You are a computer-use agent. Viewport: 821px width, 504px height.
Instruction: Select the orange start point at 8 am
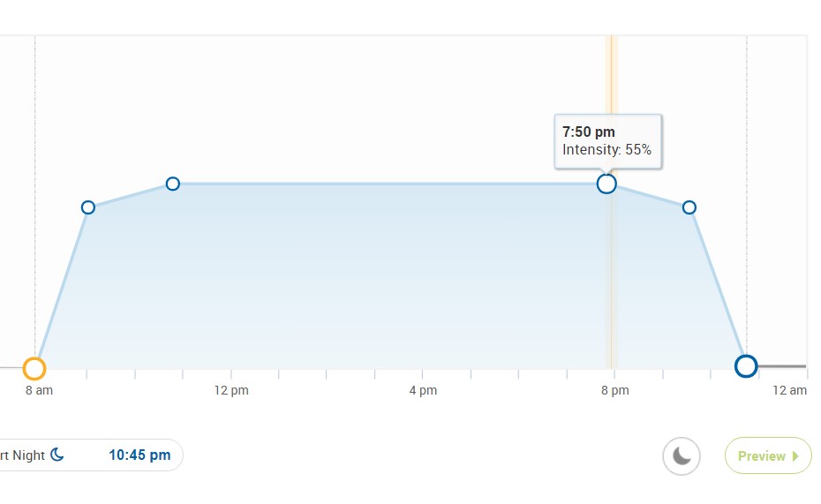pos(34,368)
